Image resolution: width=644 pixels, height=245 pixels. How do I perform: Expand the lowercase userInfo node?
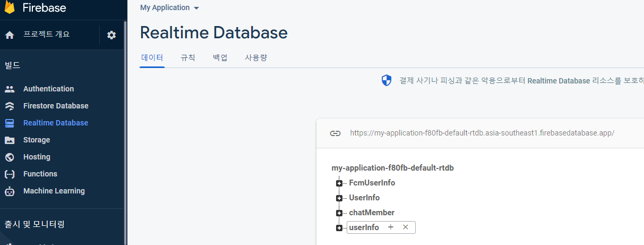(x=339, y=228)
